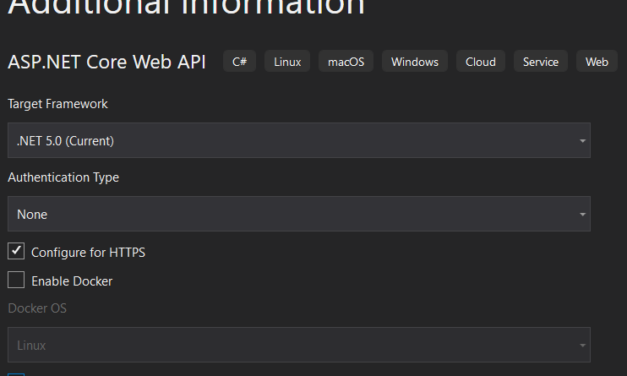Click the Cloud tag
627x376 pixels.
[480, 62]
